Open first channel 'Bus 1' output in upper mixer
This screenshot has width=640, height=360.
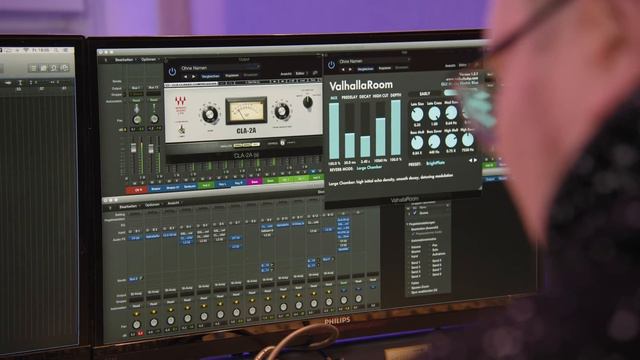tap(136, 88)
